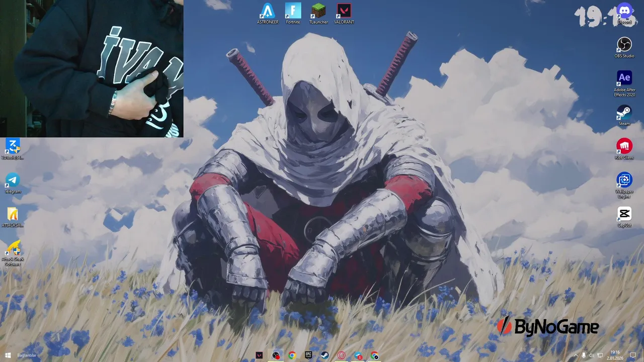This screenshot has height=362, width=644.
Task: Open Telegram taskbar icon with notification badge
Action: pos(358,355)
